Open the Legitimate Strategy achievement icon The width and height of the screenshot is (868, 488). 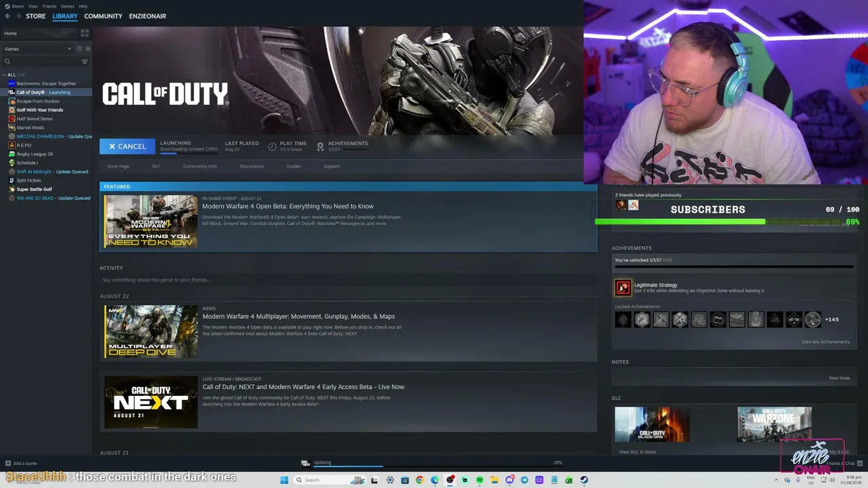pos(623,287)
